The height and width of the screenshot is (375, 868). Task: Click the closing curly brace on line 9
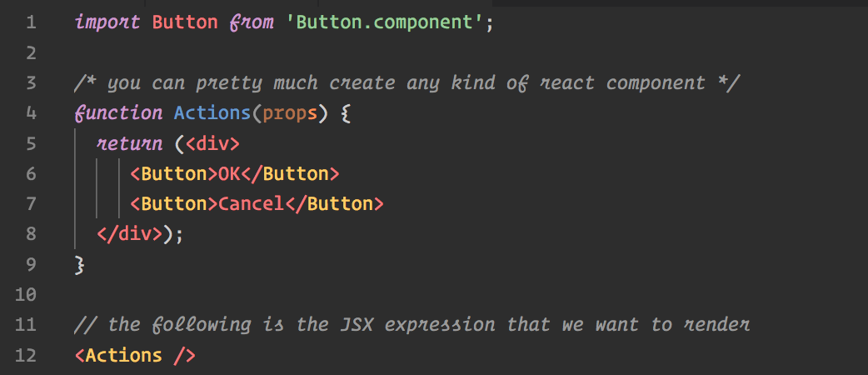[80, 264]
